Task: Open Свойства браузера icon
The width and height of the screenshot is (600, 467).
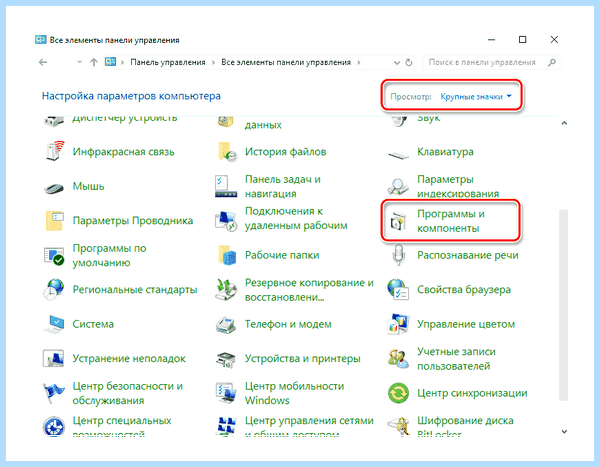Action: [x=398, y=289]
